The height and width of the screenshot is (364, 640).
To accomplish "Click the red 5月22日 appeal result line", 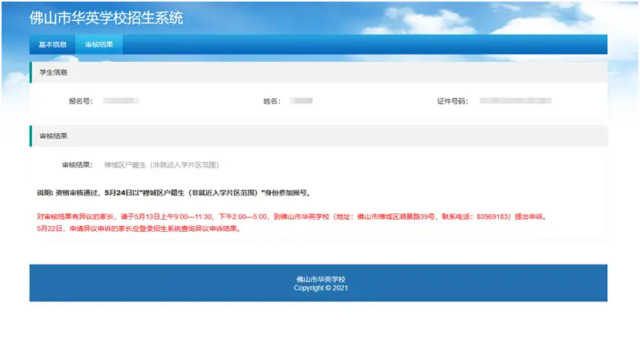I will coord(138,228).
